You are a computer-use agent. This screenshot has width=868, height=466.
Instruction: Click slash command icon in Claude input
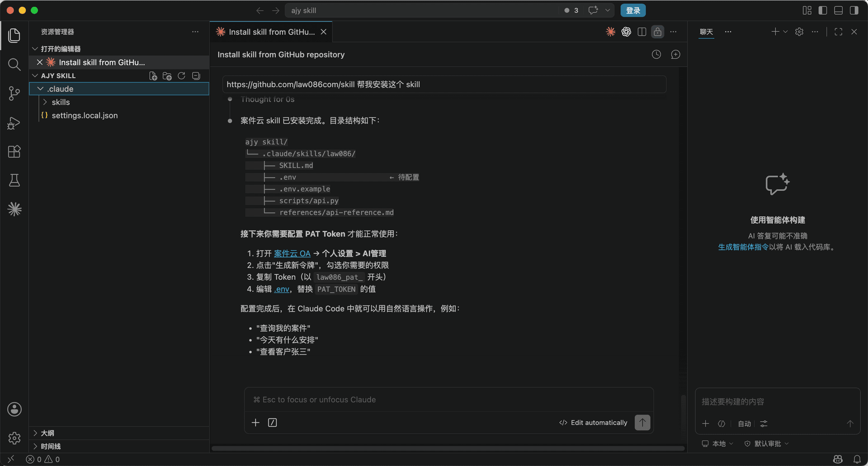click(x=273, y=423)
